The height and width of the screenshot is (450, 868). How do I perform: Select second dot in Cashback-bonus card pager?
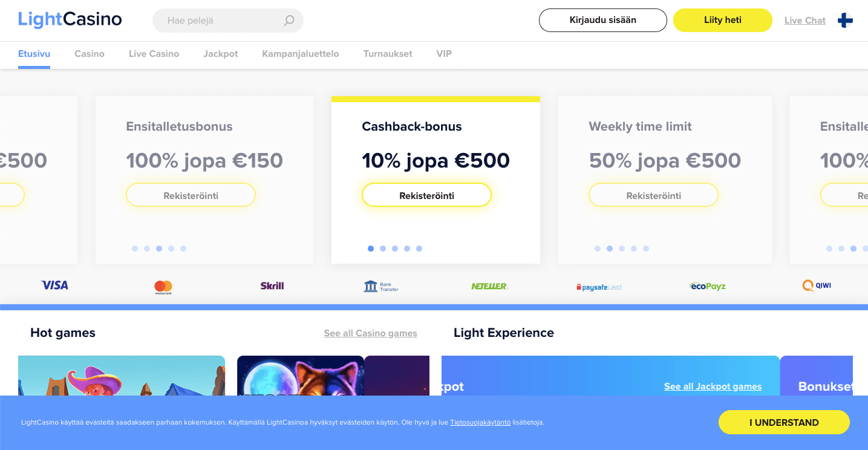tap(383, 249)
